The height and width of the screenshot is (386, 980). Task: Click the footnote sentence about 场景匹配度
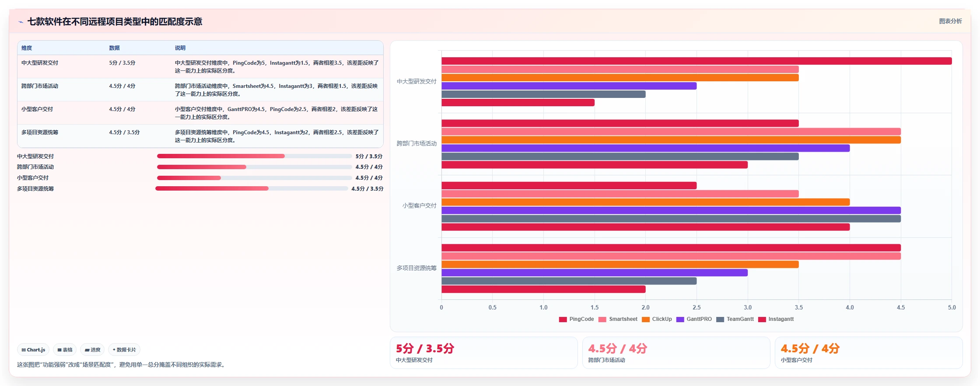[x=122, y=365]
